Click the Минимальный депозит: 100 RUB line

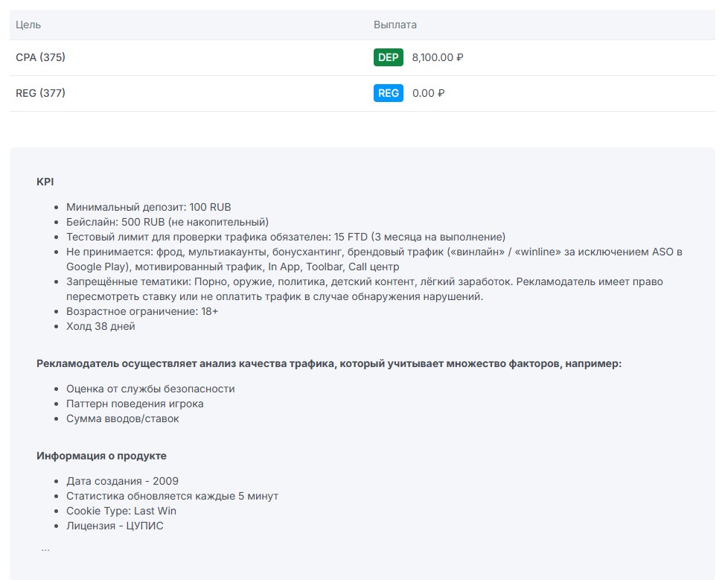pos(149,207)
